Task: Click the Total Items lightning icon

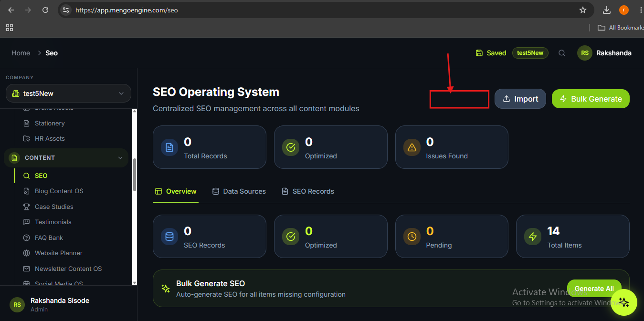Action: (x=533, y=237)
